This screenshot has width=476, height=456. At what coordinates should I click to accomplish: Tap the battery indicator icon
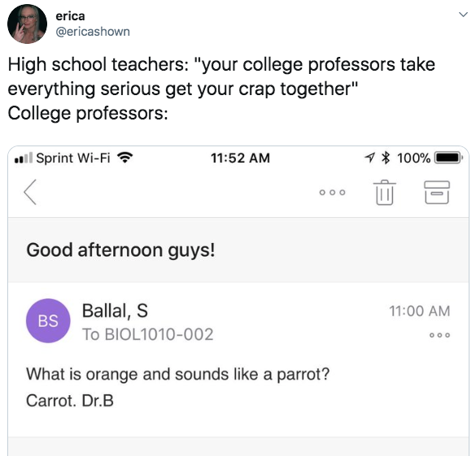point(448,158)
